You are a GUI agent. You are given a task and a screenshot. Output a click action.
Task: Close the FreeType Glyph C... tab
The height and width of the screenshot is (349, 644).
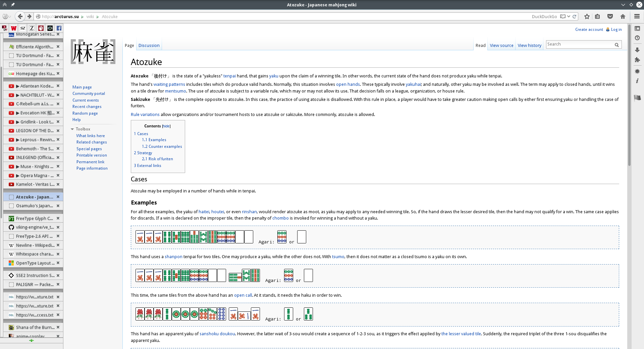click(58, 218)
